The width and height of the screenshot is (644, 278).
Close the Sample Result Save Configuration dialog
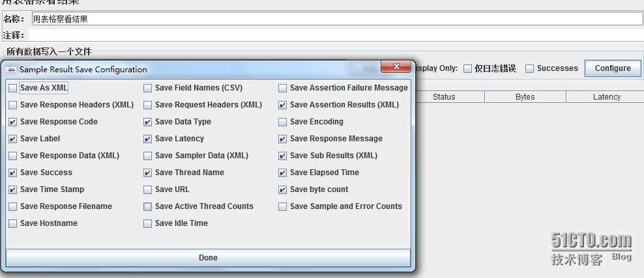(x=396, y=67)
